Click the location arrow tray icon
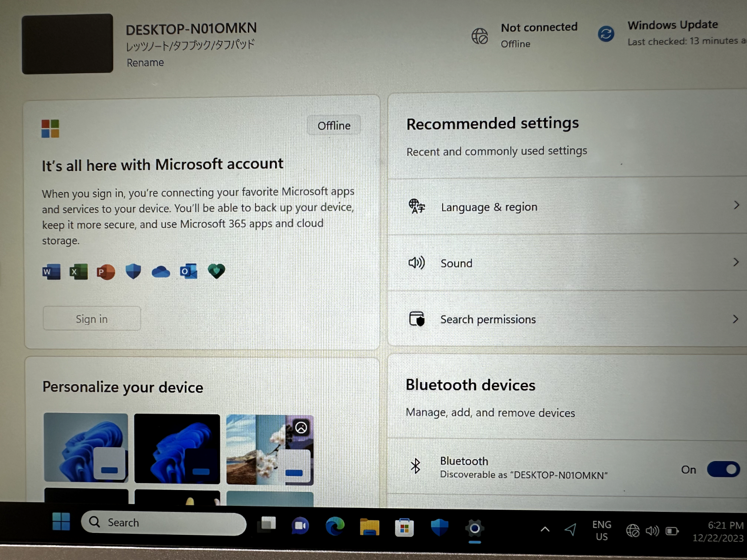747x560 pixels. 571,529
